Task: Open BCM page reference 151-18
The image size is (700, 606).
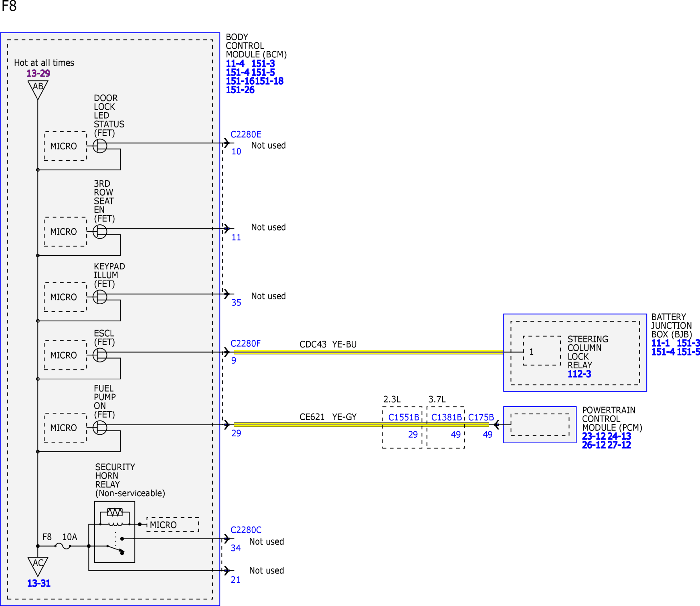Action: coord(269,81)
